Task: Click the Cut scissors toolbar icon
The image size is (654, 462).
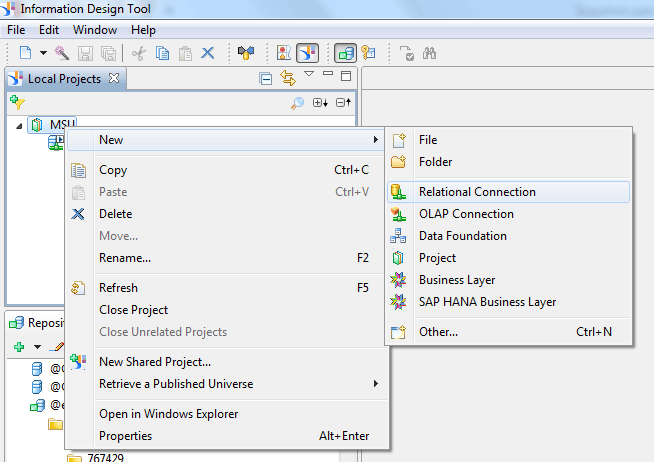Action: 139,53
